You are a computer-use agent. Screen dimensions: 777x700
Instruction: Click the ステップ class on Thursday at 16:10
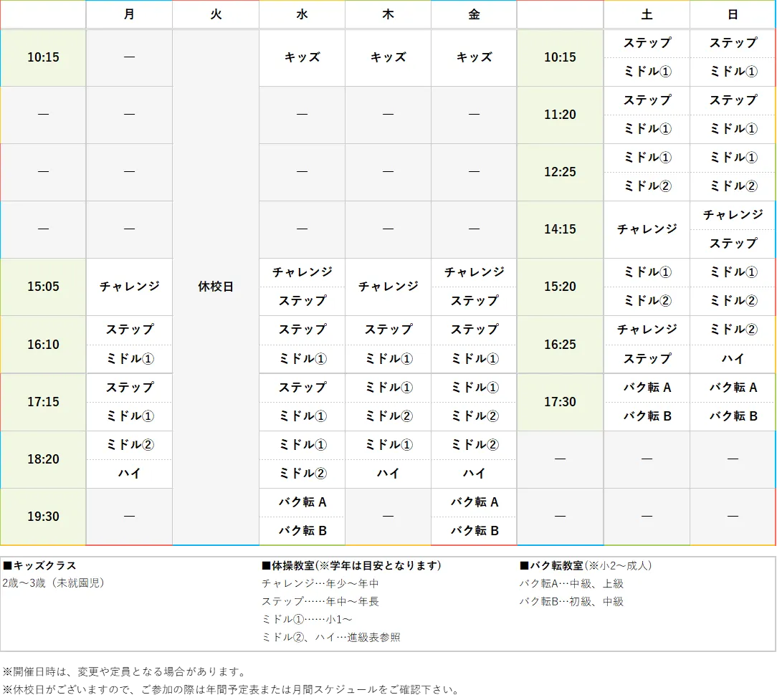click(387, 330)
